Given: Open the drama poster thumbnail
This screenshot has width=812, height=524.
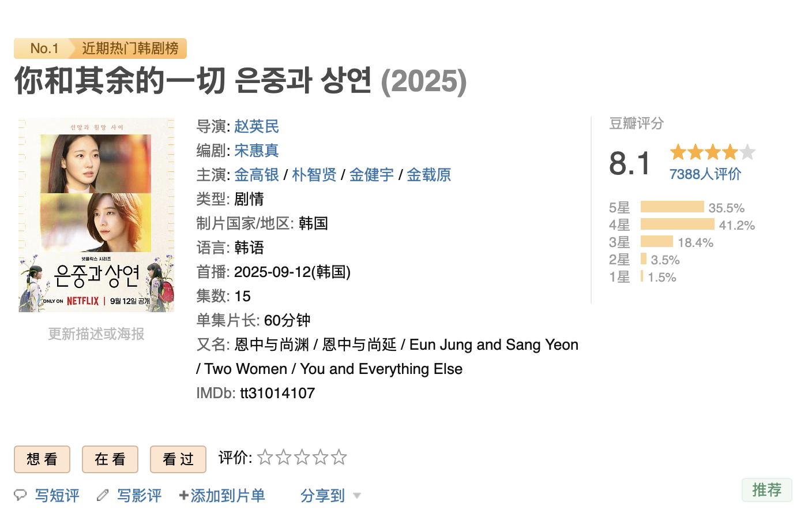Looking at the screenshot, I should tap(96, 215).
